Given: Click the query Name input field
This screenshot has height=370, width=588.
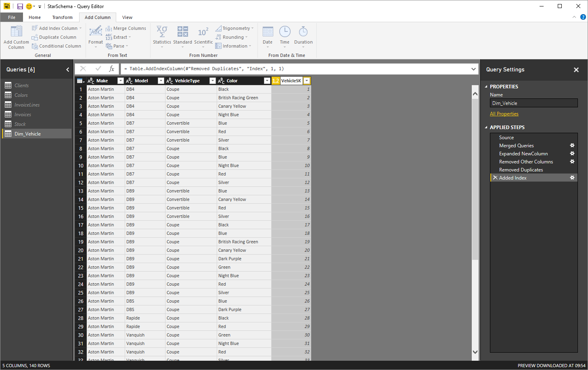Looking at the screenshot, I should tap(534, 103).
